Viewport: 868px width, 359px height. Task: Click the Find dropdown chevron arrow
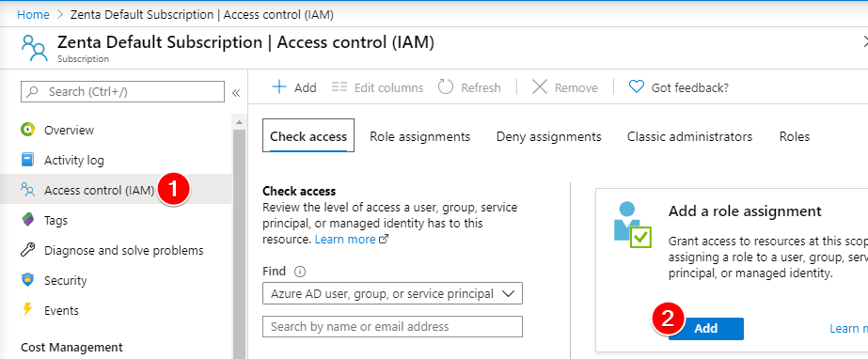(x=508, y=294)
